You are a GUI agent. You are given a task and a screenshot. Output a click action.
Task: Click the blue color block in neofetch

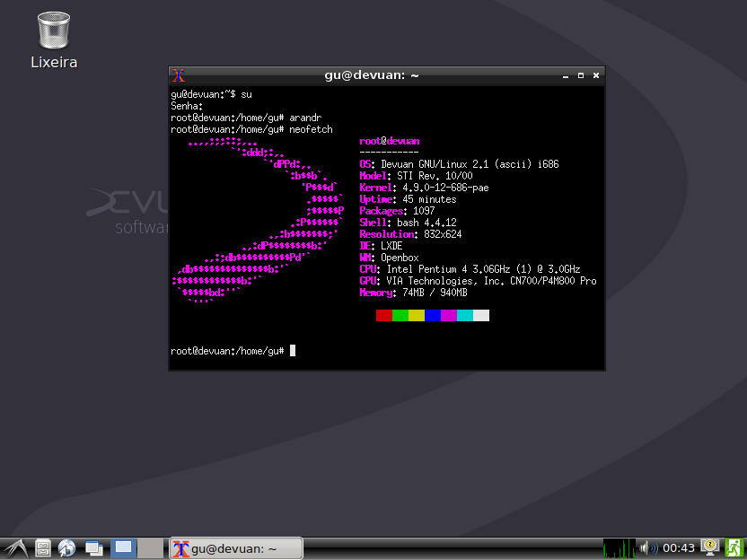pyautogui.click(x=433, y=315)
